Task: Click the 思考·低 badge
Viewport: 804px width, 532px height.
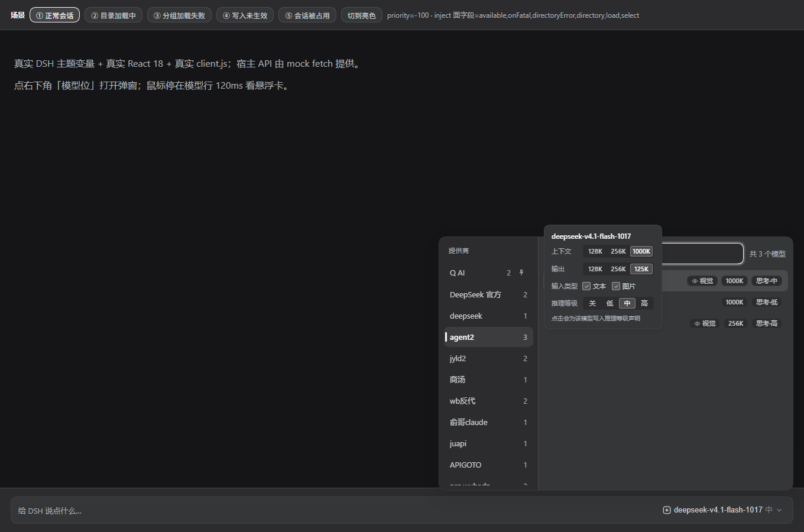Action: tap(767, 302)
